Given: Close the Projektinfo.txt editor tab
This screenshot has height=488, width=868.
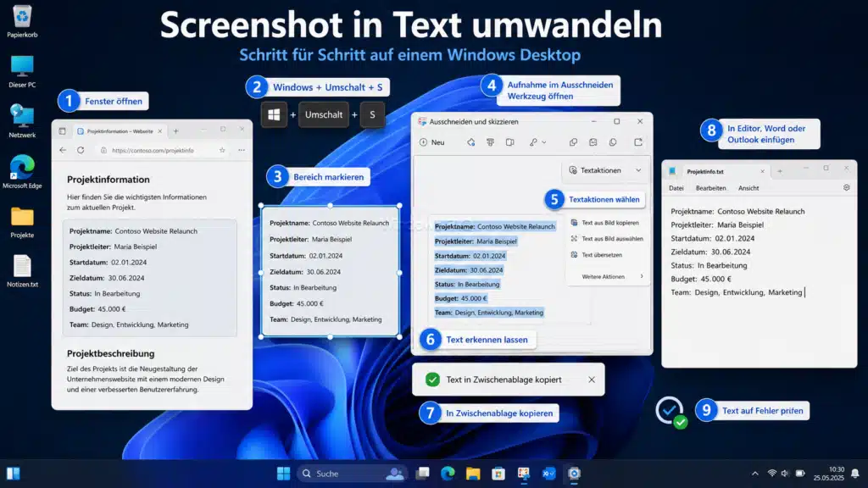Looking at the screenshot, I should point(762,171).
